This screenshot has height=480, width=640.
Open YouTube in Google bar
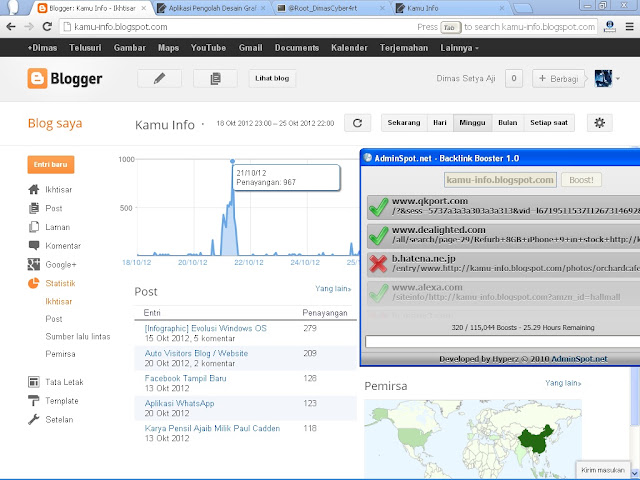coord(208,48)
